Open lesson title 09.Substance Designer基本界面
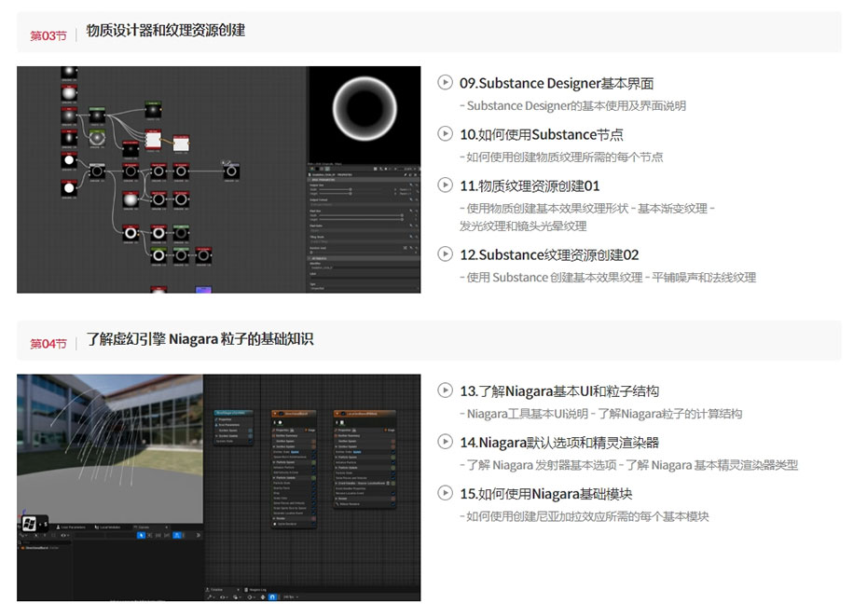Image resolution: width=867 pixels, height=616 pixels. [557, 84]
